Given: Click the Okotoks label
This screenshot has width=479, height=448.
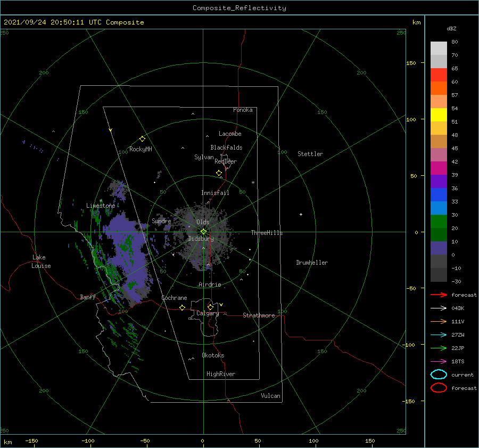Looking at the screenshot, I should tap(213, 355).
